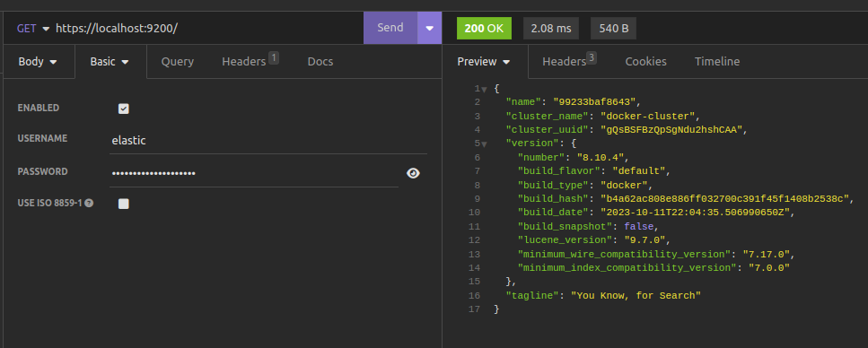The image size is (868, 348).
Task: Click the build_snapshot false value
Action: point(639,226)
